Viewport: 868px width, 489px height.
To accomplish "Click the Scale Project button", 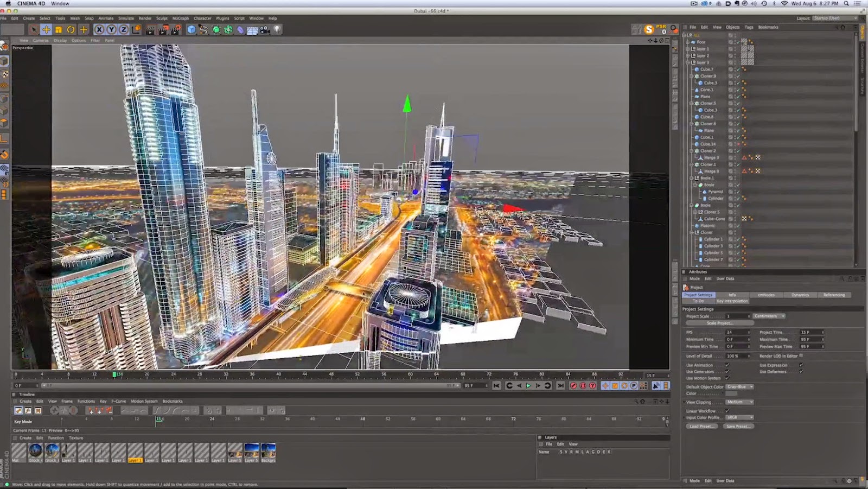I will click(719, 323).
